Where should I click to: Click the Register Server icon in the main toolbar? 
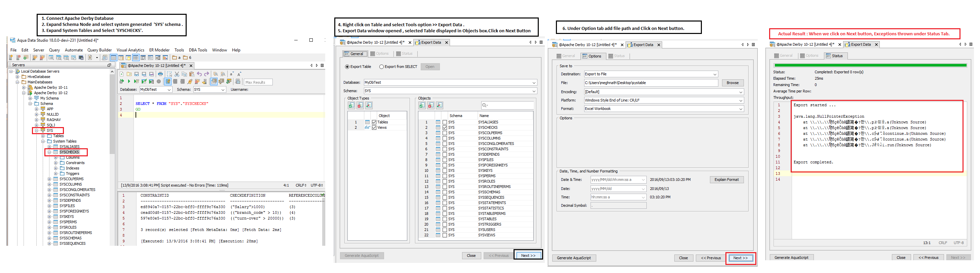[x=11, y=58]
